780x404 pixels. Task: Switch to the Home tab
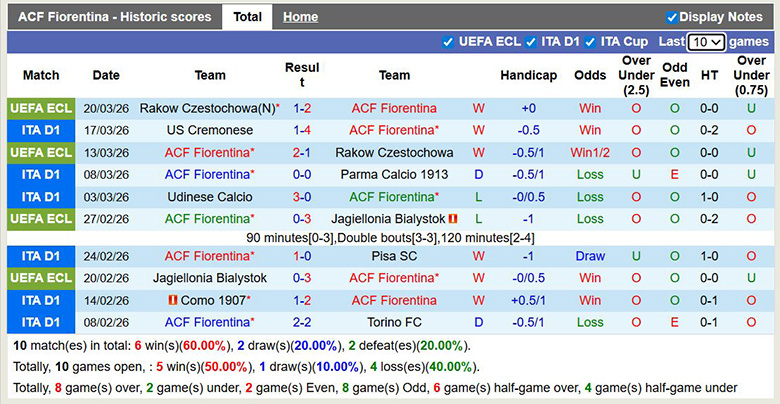(x=300, y=17)
